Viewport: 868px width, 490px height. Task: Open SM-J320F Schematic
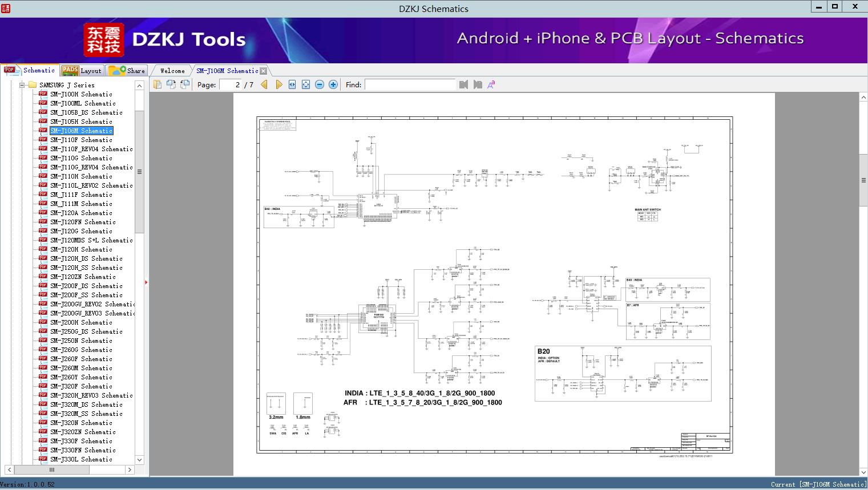click(81, 386)
